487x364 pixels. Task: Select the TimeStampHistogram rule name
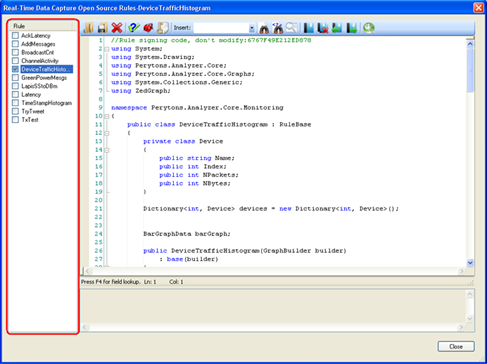coord(47,103)
